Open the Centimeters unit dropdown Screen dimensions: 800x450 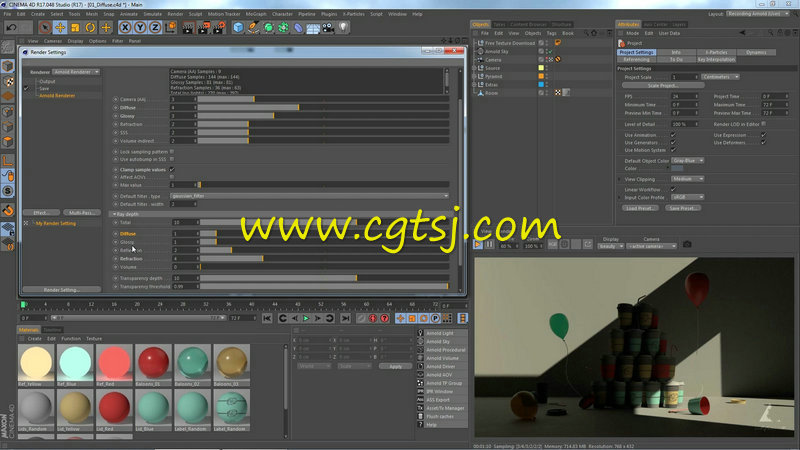[720, 77]
